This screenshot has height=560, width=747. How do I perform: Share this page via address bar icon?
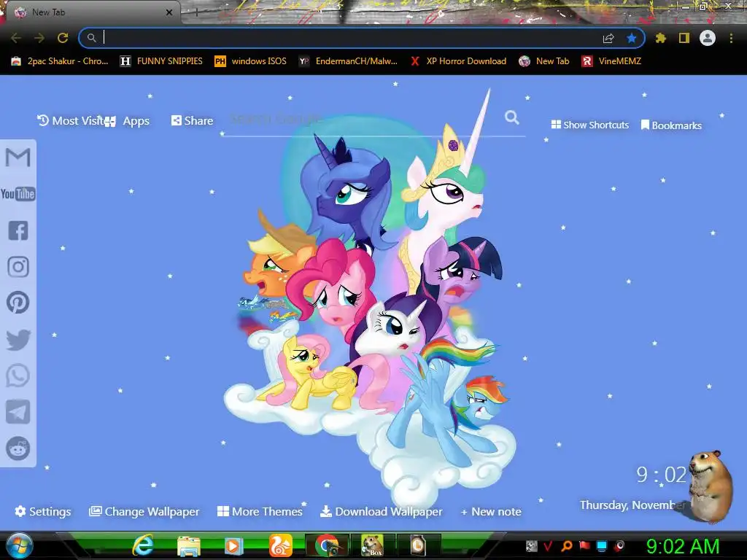[x=608, y=38]
